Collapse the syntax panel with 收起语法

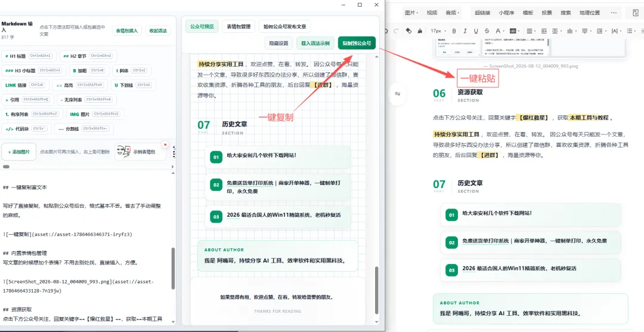[x=158, y=31]
